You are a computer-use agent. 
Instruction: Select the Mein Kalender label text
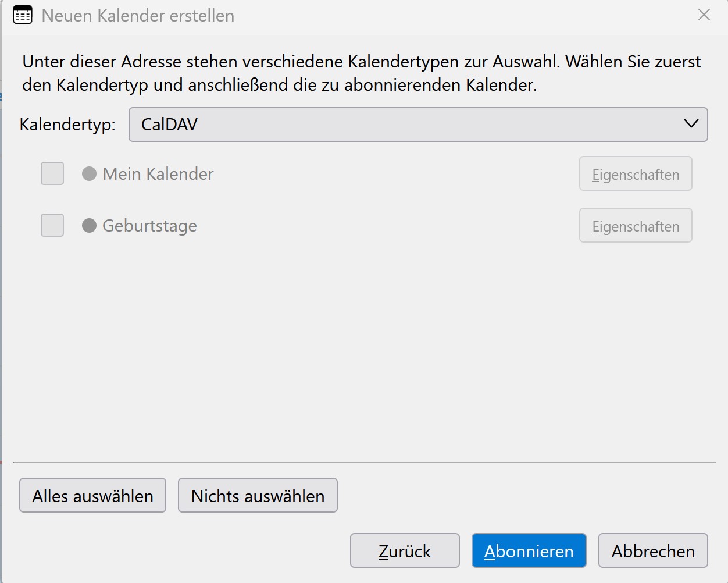[158, 173]
